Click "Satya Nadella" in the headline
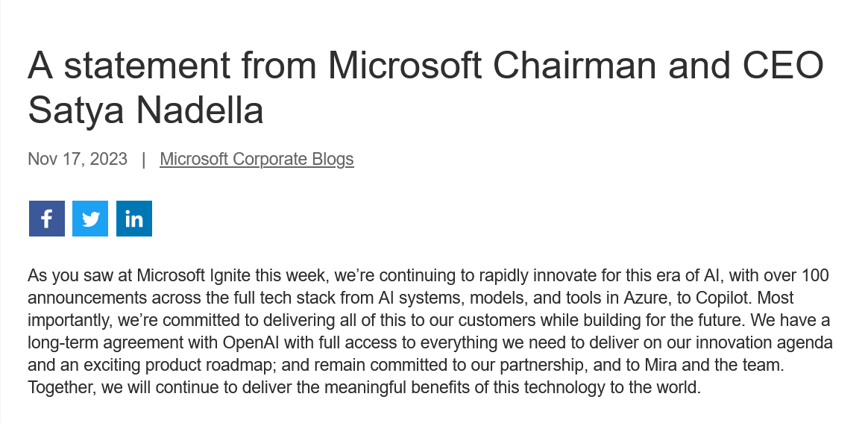Viewport: 868px width, 423px height. (145, 110)
